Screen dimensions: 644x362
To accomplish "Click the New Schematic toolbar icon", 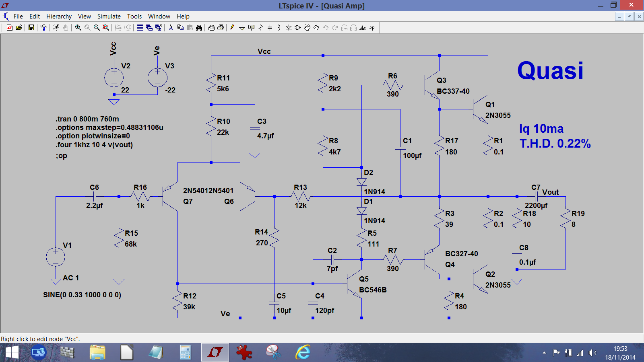I will tap(10, 28).
